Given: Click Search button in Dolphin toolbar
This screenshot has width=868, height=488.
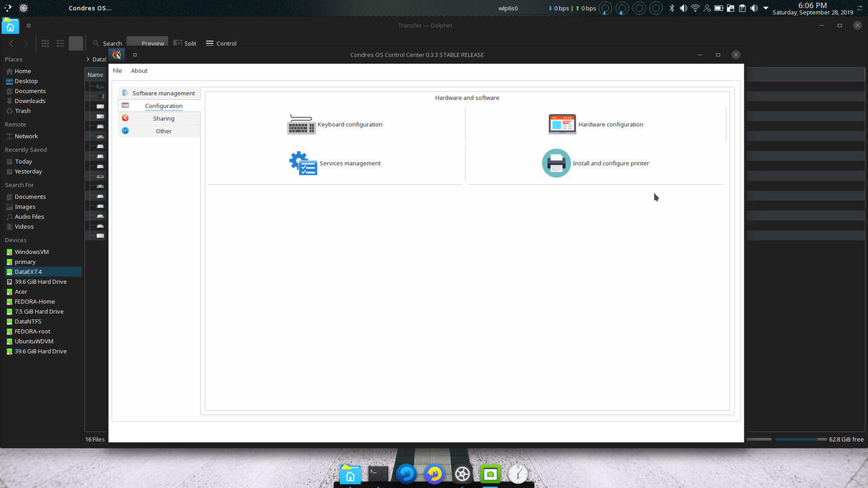Looking at the screenshot, I should [x=107, y=43].
